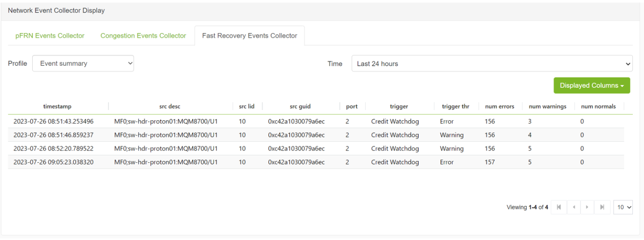Click the src guid column header
Viewport: 644px width, 240px height.
[300, 106]
